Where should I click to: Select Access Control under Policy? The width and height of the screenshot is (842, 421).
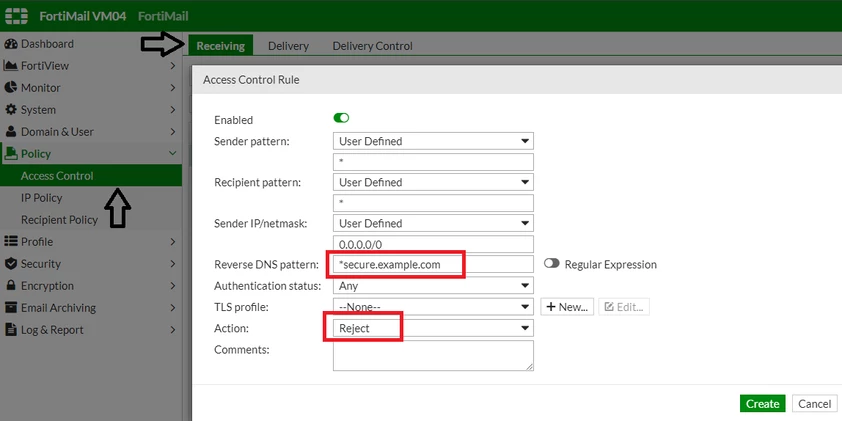[91, 176]
